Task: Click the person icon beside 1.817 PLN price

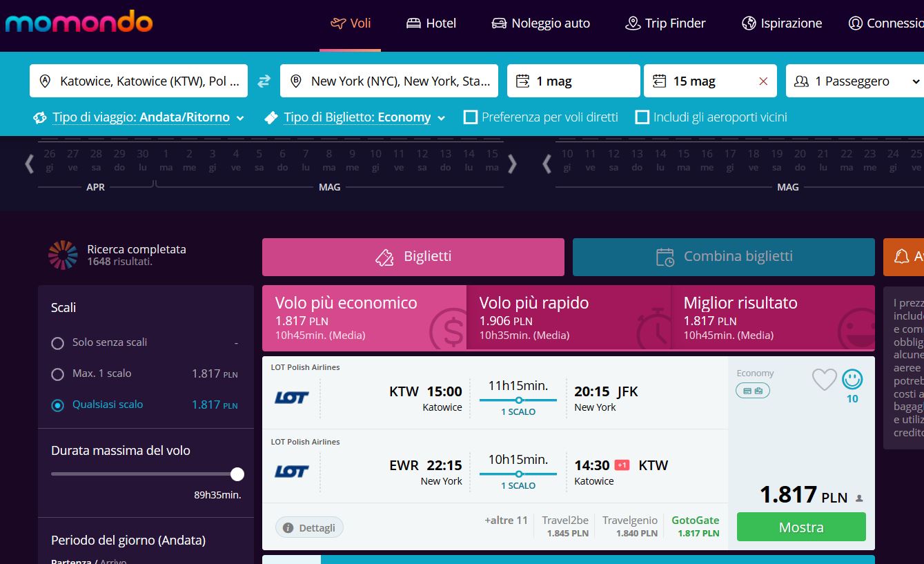Action: coord(859,498)
